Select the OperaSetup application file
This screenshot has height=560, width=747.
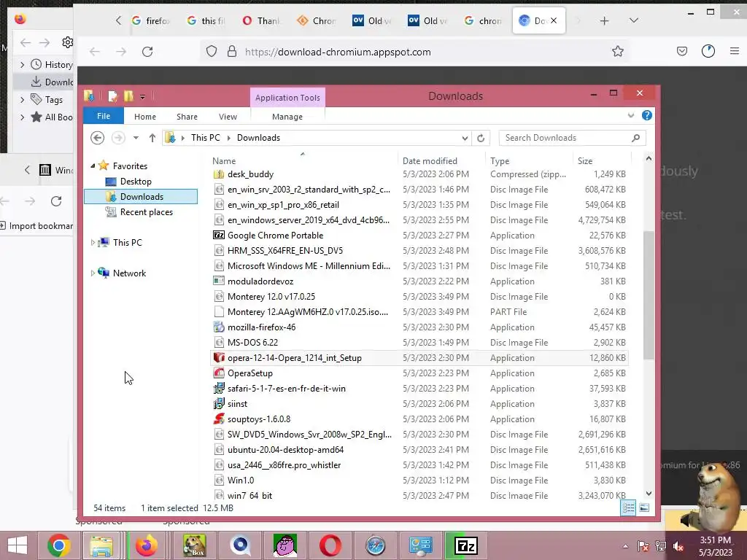pyautogui.click(x=419, y=373)
